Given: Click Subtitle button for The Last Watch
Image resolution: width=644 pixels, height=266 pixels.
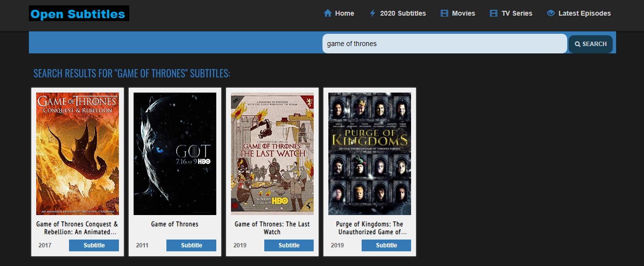Looking at the screenshot, I should [289, 245].
